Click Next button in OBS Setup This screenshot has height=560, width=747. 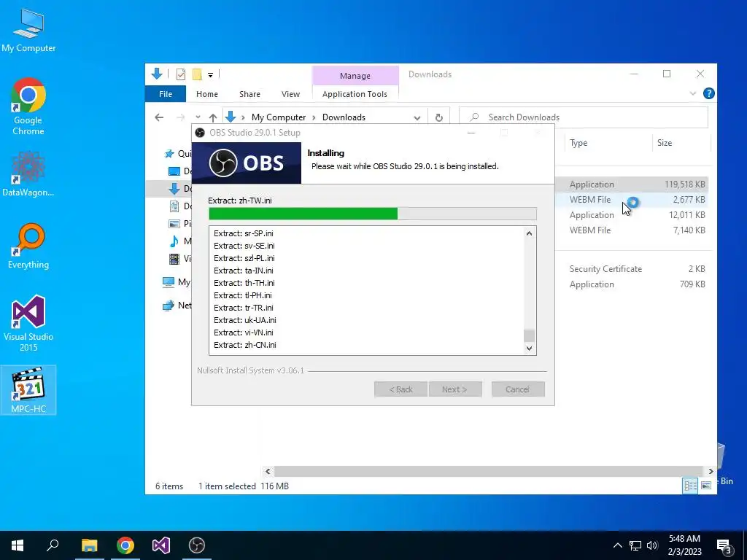455,389
